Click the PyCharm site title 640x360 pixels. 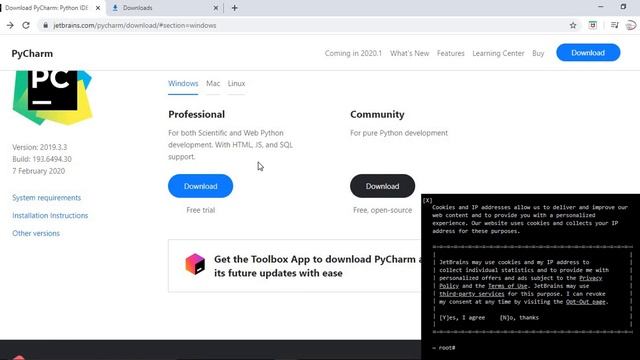pyautogui.click(x=32, y=53)
